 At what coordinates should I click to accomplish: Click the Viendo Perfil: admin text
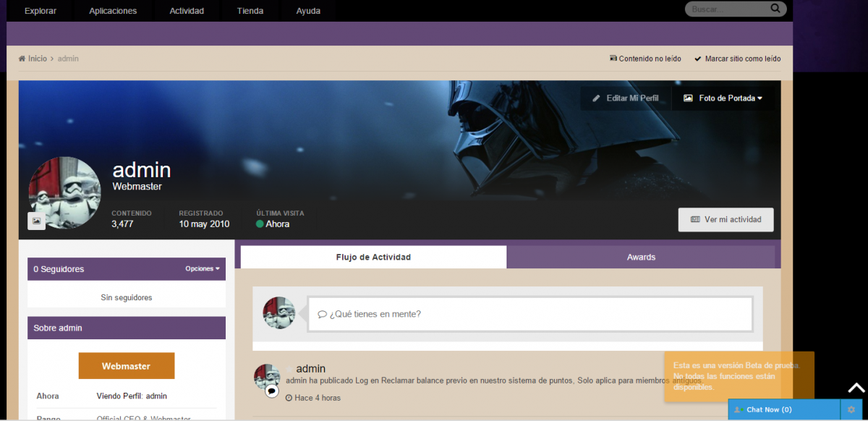click(132, 396)
